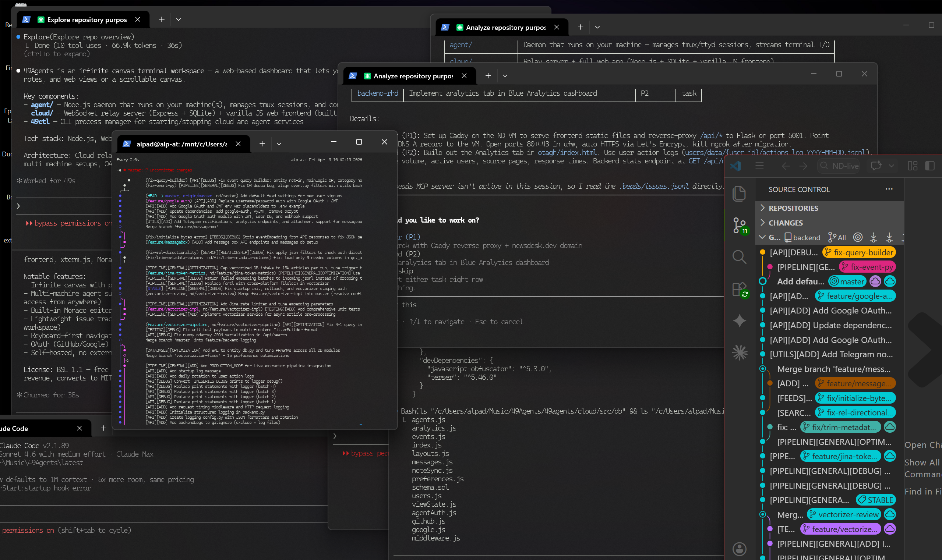Click the Git Graph fetch icon
The image size is (942, 560).
(x=873, y=237)
